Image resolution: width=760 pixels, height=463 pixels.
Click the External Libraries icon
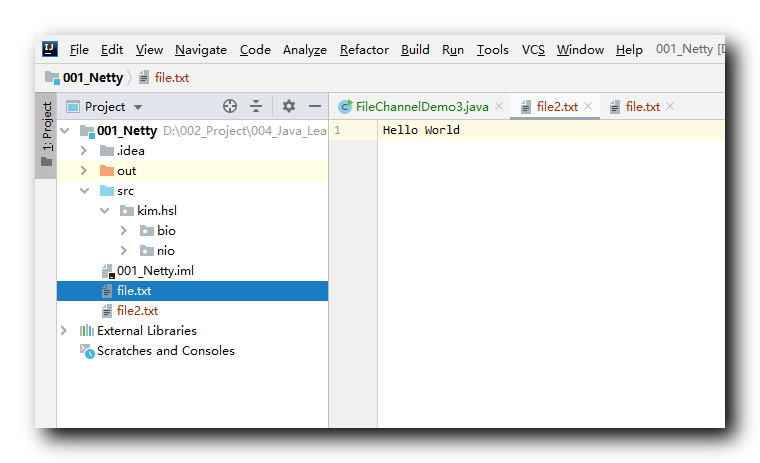pyautogui.click(x=87, y=331)
